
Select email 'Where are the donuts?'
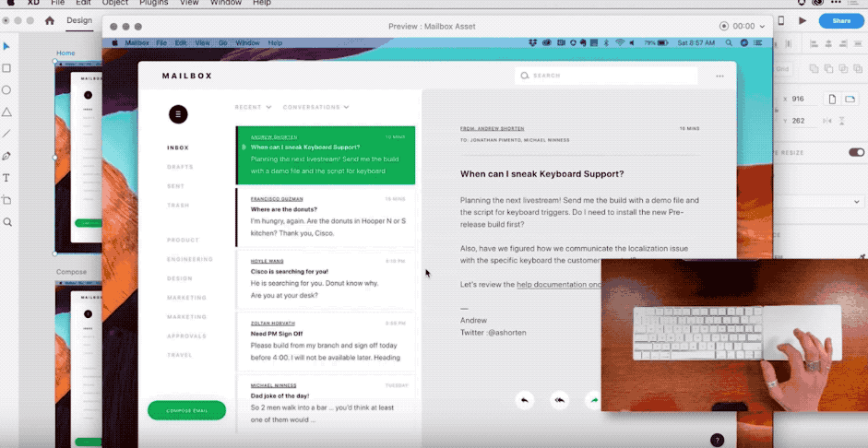pyautogui.click(x=326, y=217)
